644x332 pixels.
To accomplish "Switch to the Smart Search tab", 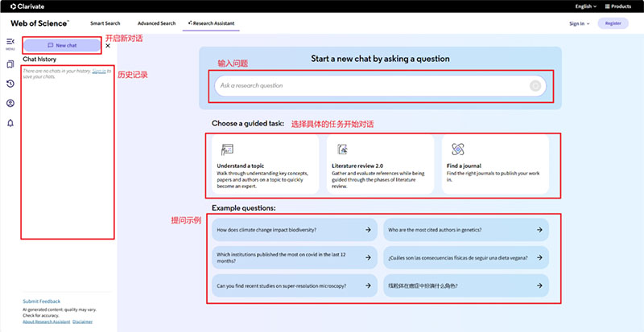I will [105, 23].
